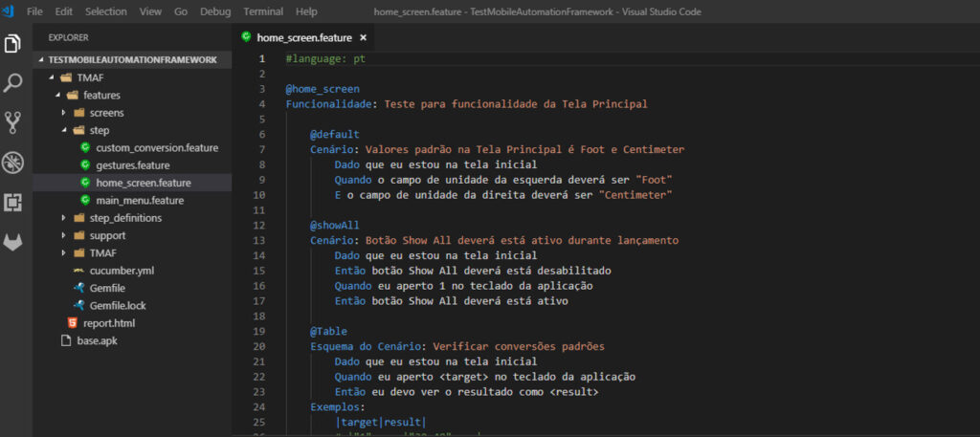Screen dimensions: 980x437
Task: Click the "Foot" string on line 9
Action: point(653,180)
